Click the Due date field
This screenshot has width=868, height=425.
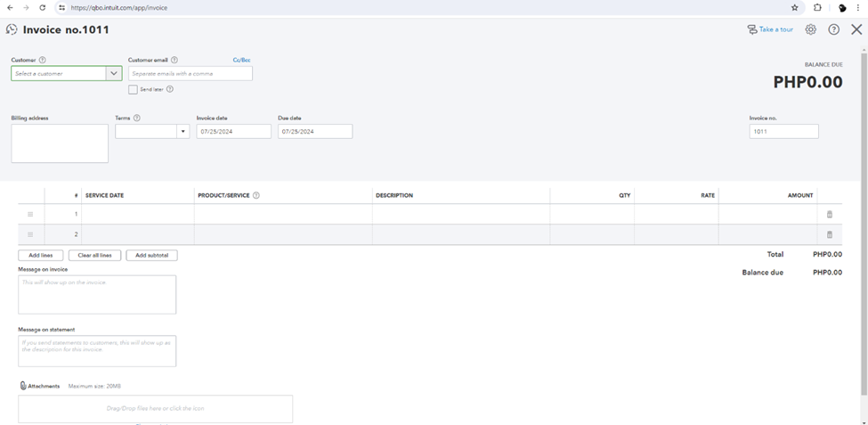(315, 131)
